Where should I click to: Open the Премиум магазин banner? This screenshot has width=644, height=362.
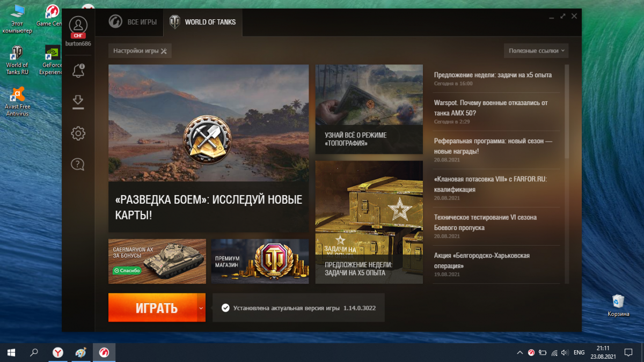tap(260, 261)
